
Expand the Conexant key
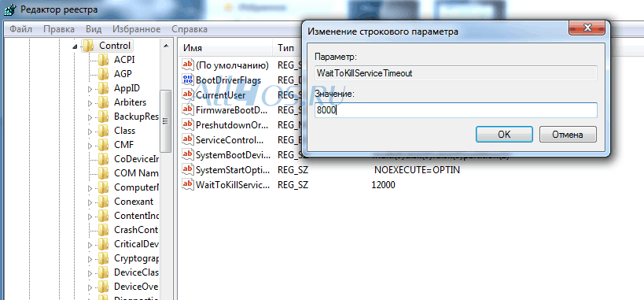(90, 202)
